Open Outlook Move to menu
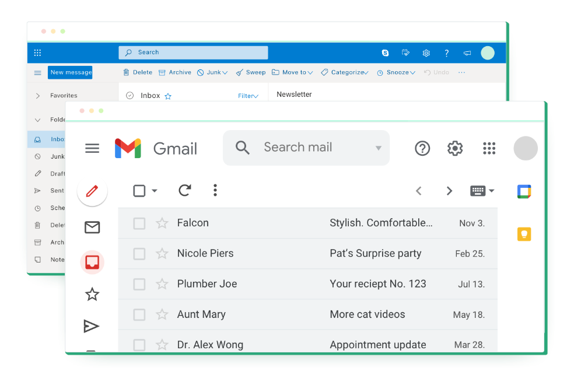The image size is (581, 392). coord(292,72)
